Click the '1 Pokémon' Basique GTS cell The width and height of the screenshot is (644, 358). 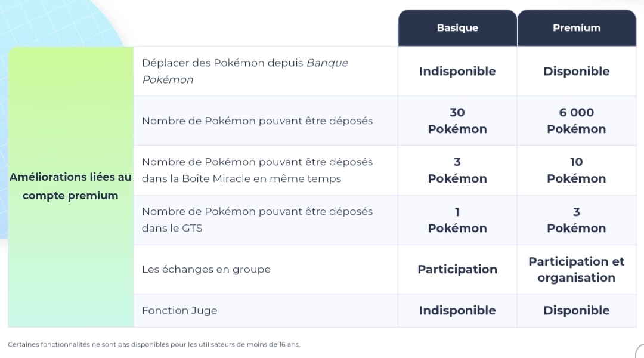457,220
